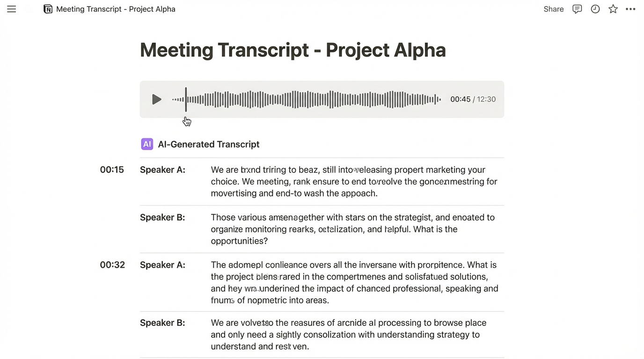Share the Meeting Transcript page
This screenshot has width=644, height=359.
coord(553,9)
